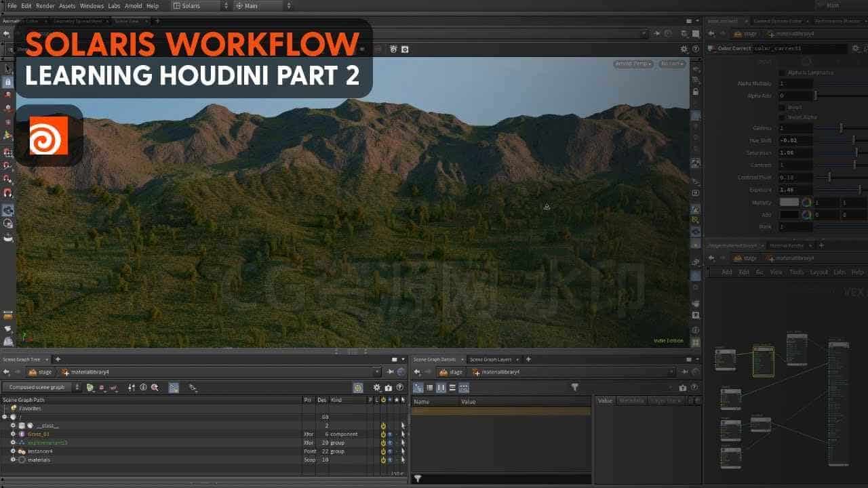868x488 pixels.
Task: Toggle visibility for the materials row
Action: click(x=390, y=460)
